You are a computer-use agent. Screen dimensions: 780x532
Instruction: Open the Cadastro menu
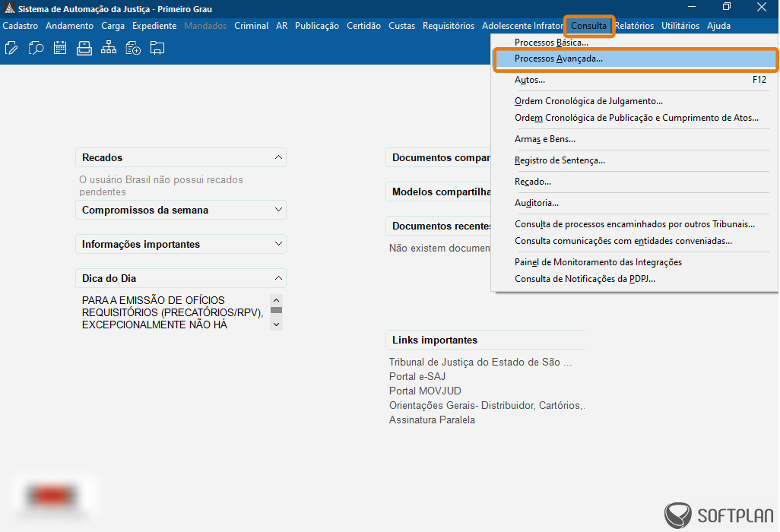point(21,26)
